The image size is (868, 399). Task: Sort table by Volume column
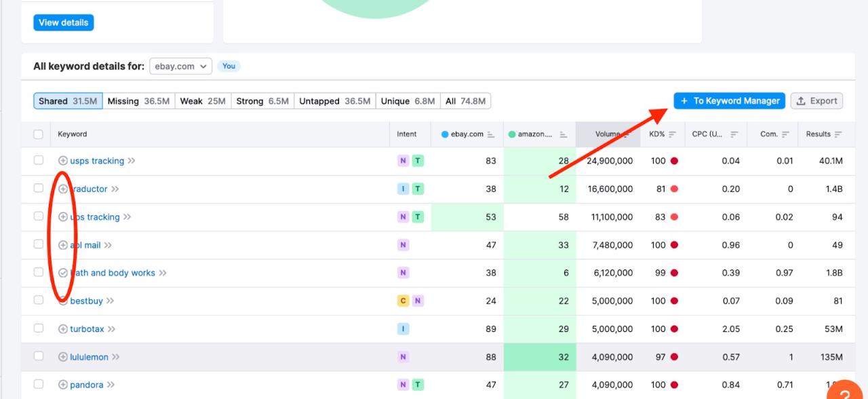pos(626,134)
